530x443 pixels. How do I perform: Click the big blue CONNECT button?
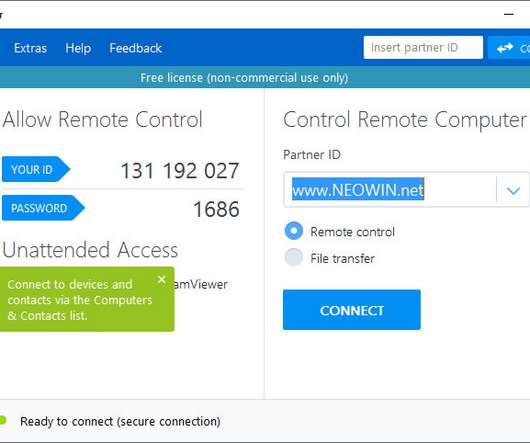click(352, 310)
